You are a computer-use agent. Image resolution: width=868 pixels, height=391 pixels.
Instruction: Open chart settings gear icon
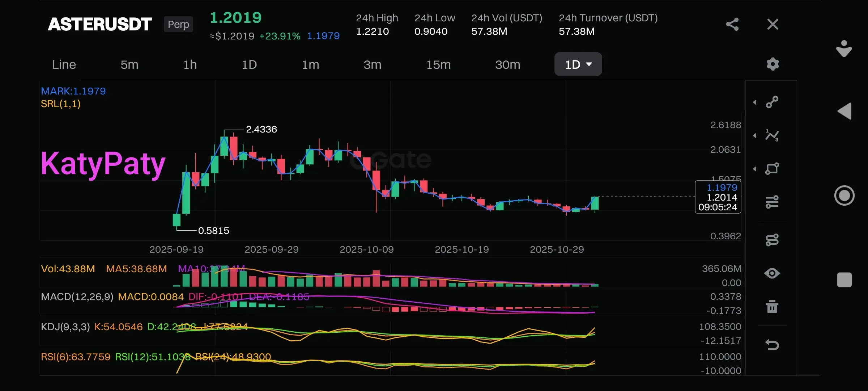click(x=773, y=64)
